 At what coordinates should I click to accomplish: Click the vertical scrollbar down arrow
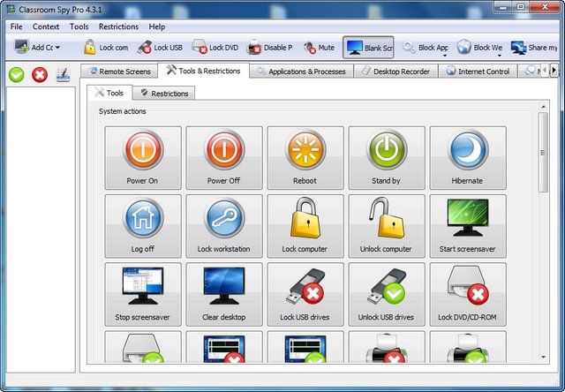tap(543, 357)
